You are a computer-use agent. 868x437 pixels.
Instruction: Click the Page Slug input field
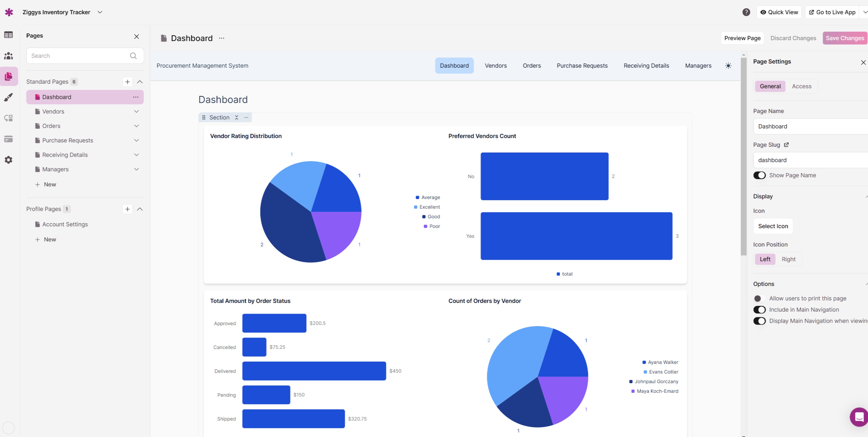point(810,160)
